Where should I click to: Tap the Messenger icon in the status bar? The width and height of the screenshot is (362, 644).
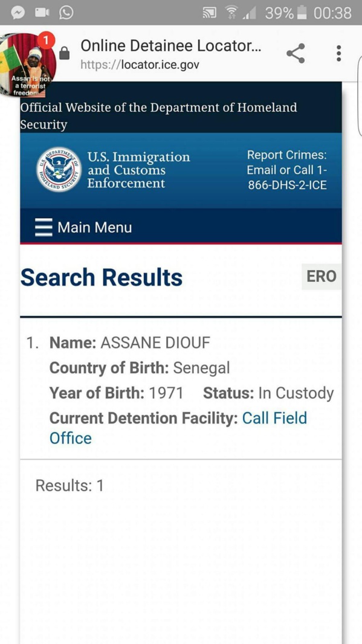click(18, 11)
